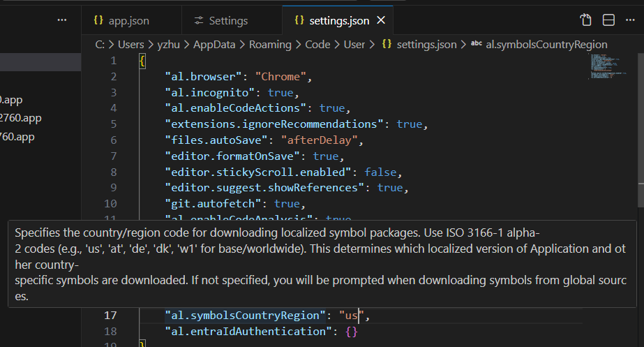Expand the AppData breadcrumb folder

[216, 44]
